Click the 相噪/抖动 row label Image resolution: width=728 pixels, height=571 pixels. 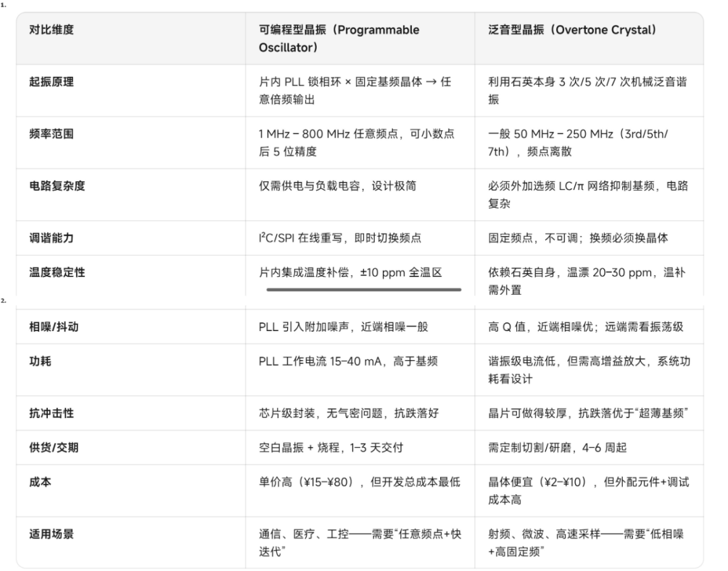54,327
